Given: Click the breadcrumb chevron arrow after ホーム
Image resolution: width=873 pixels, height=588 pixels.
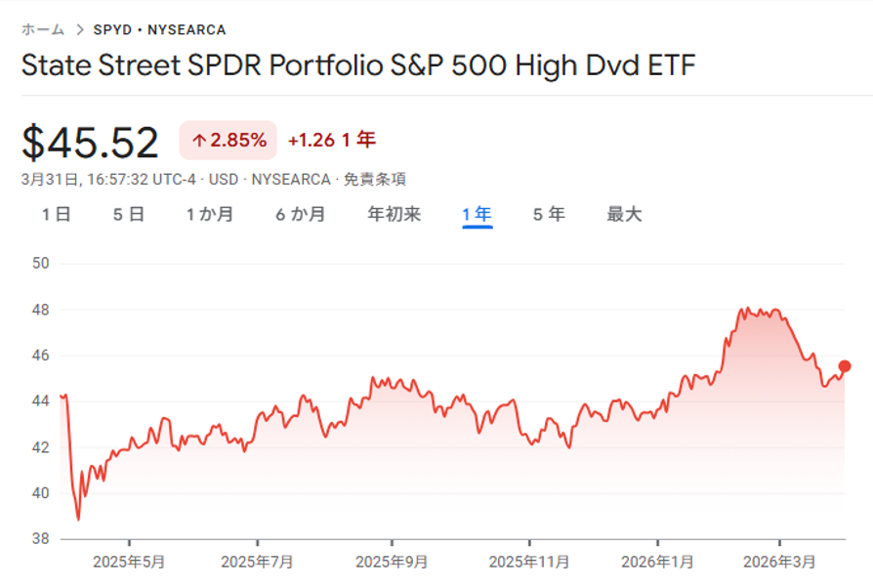Looking at the screenshot, I should (79, 30).
